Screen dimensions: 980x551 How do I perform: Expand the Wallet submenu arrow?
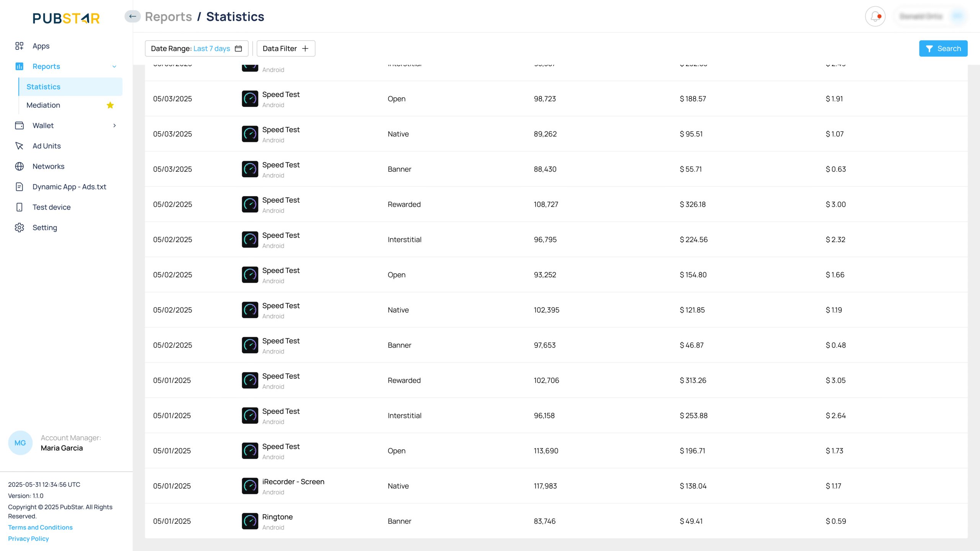tap(114, 126)
